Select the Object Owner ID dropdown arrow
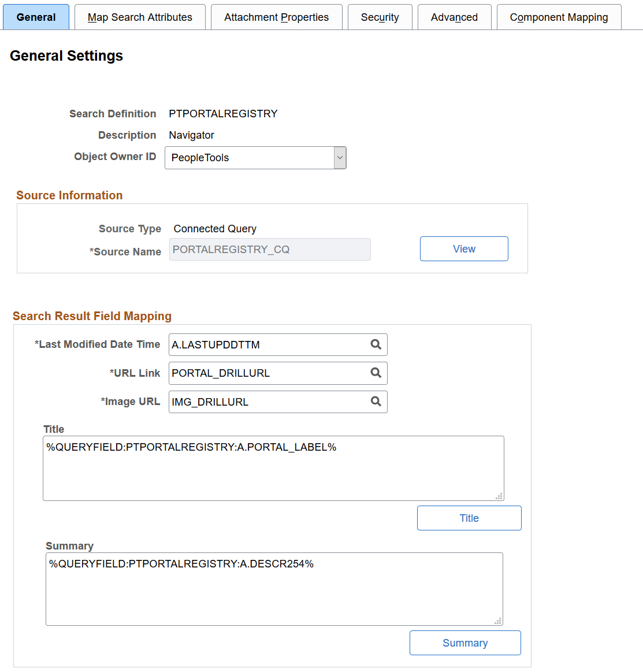 (x=340, y=157)
